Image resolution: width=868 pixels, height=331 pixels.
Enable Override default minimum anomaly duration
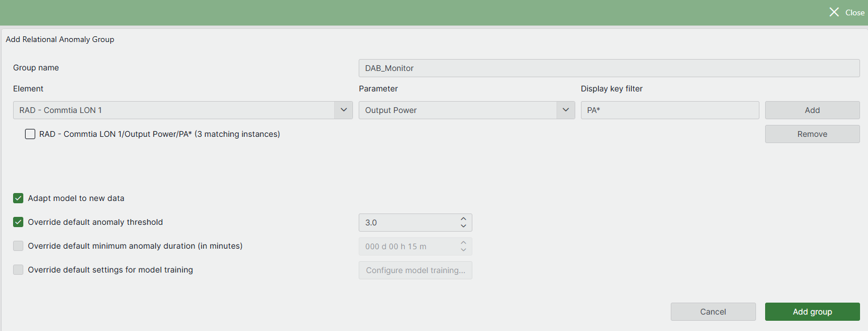18,246
